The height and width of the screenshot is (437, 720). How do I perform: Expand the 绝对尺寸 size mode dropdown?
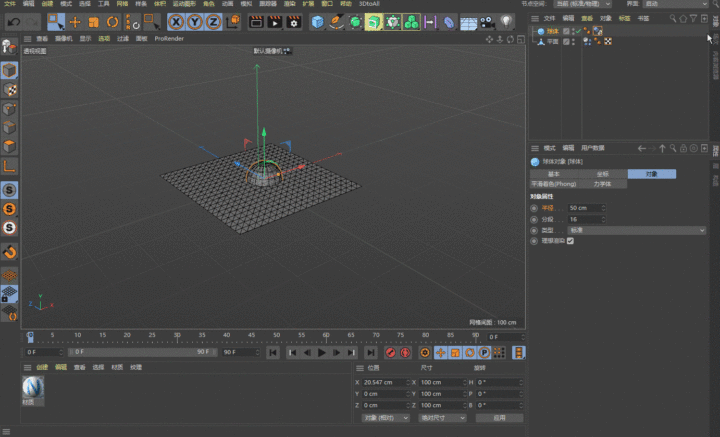[x=441, y=418]
